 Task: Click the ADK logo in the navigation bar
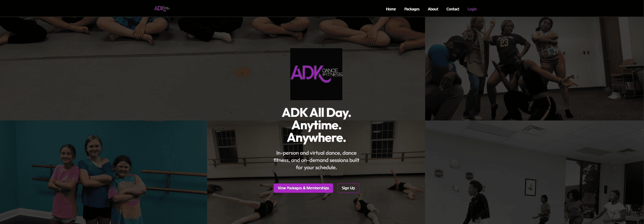pyautogui.click(x=162, y=9)
